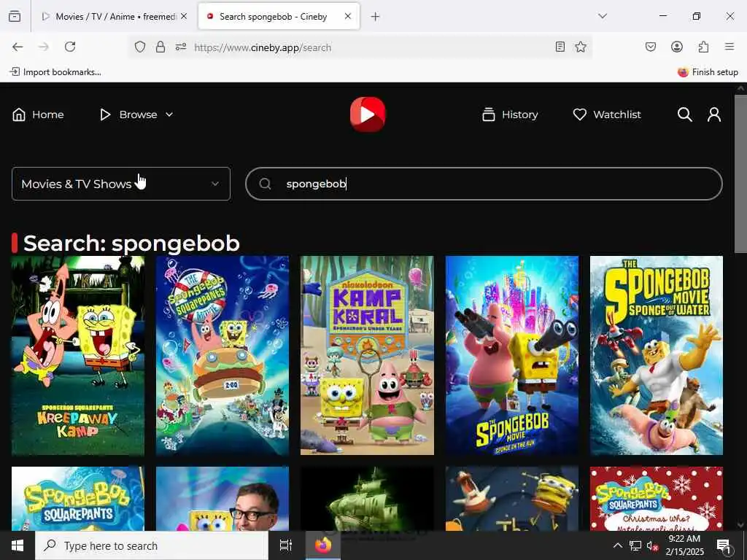This screenshot has height=560, width=747.
Task: Bookmark this page with star icon
Action: click(580, 47)
